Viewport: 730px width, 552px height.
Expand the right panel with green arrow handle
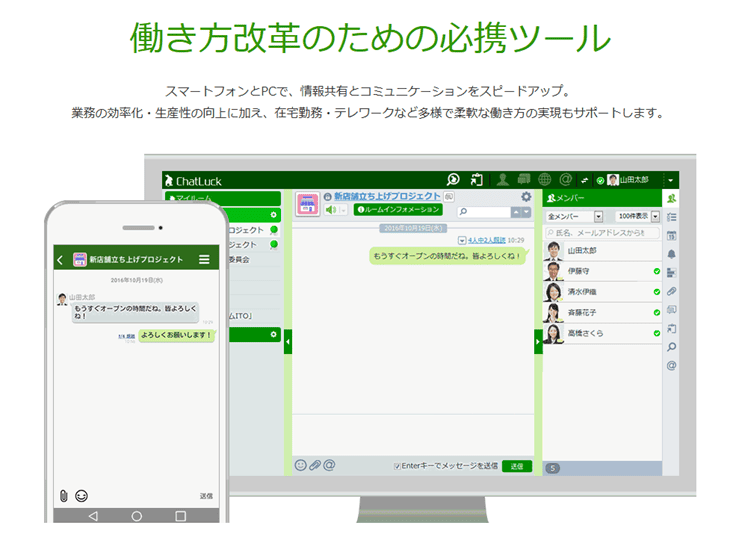(537, 341)
